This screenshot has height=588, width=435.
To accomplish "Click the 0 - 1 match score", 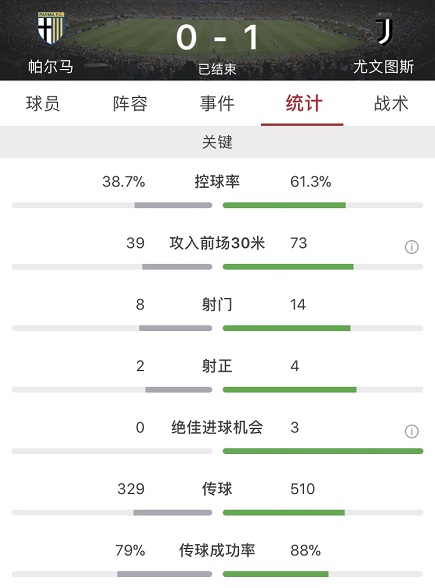I will tap(218, 37).
